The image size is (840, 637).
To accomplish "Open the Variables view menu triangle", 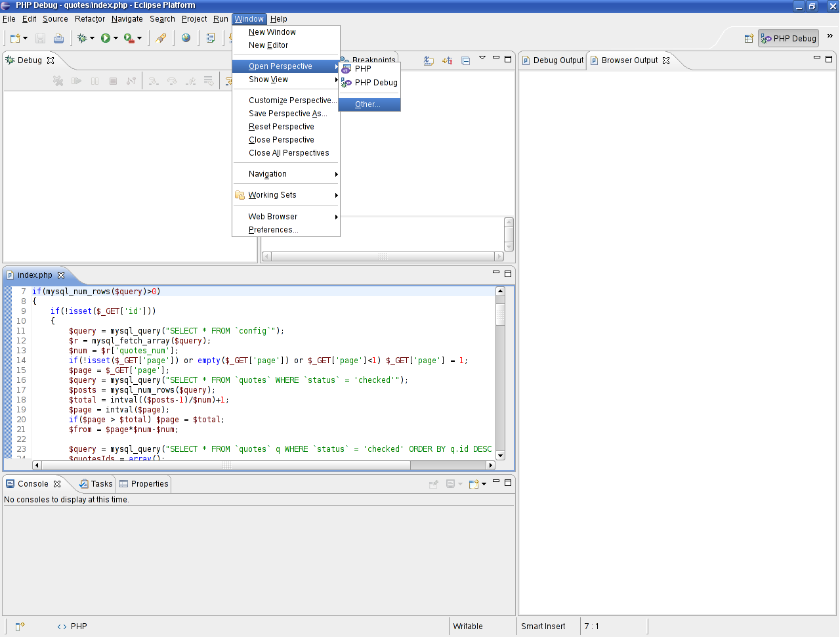I will pos(482,58).
